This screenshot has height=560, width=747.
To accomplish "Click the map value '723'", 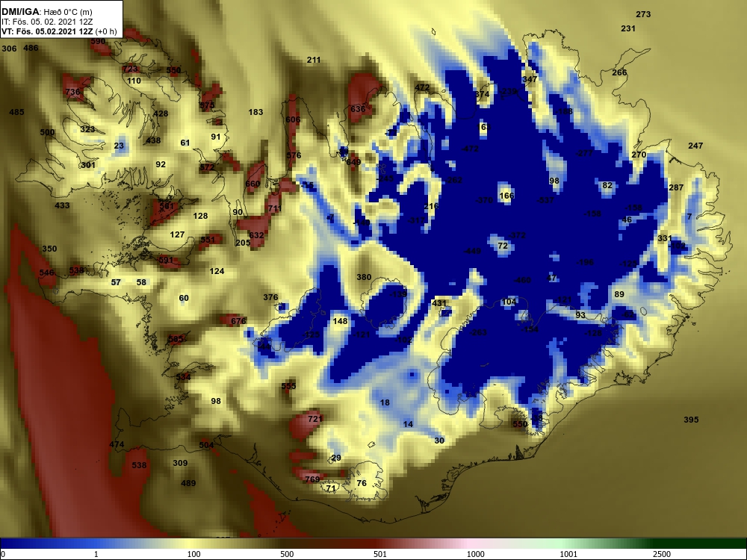I will 130,69.
